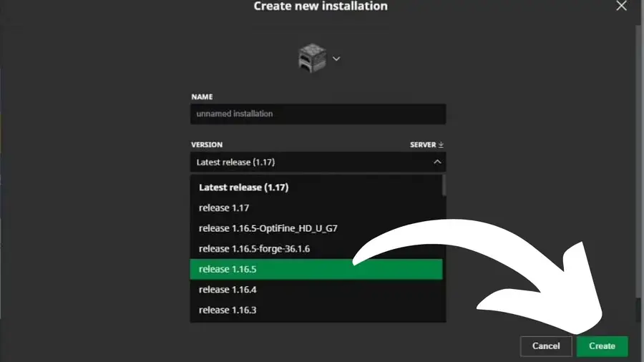This screenshot has height=362, width=644.
Task: Select Latest release (1.17) option
Action: click(x=243, y=187)
